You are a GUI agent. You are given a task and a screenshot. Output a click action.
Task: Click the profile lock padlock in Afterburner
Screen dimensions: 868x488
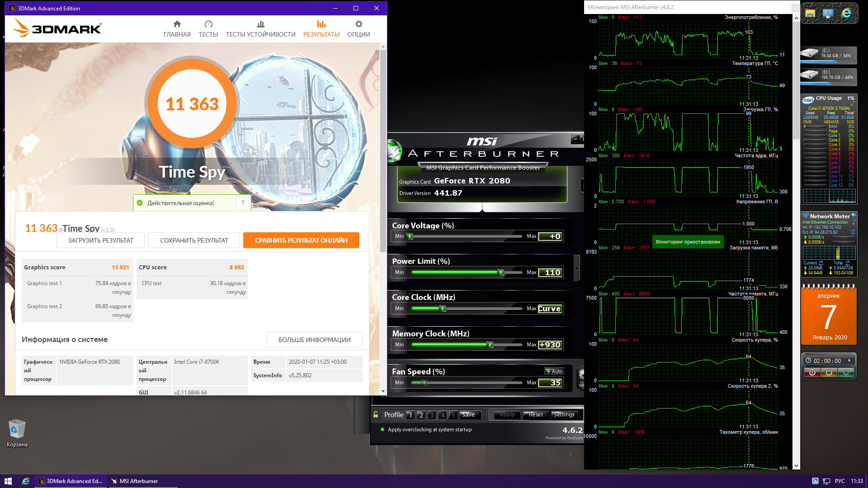click(376, 414)
